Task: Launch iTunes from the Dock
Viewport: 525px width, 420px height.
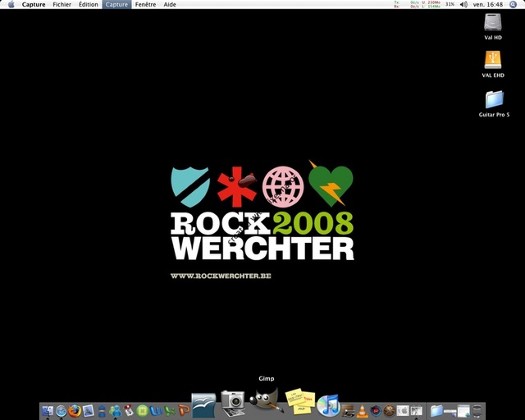Action: (x=328, y=405)
